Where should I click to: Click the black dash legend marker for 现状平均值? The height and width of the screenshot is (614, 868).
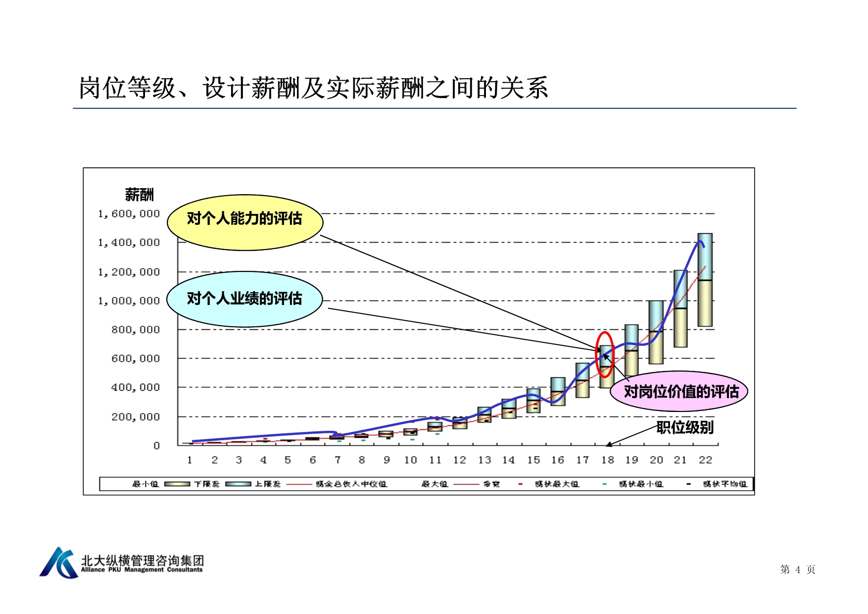pos(689,484)
